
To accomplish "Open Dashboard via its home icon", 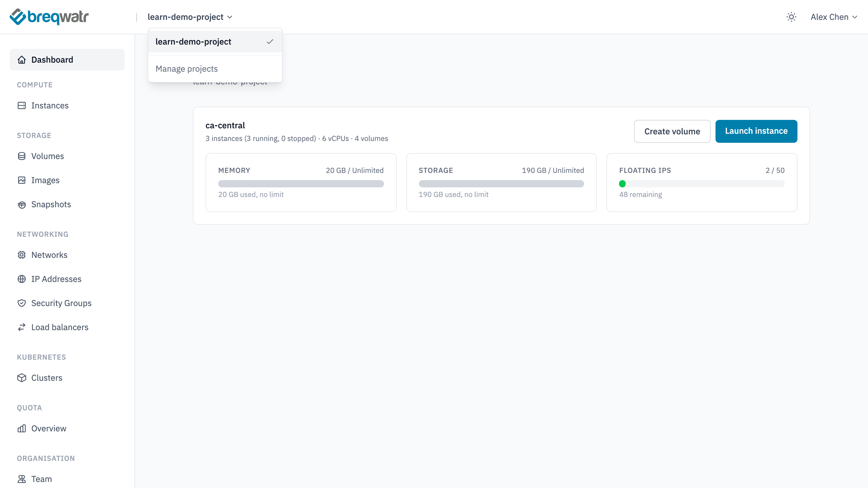I will pyautogui.click(x=22, y=60).
